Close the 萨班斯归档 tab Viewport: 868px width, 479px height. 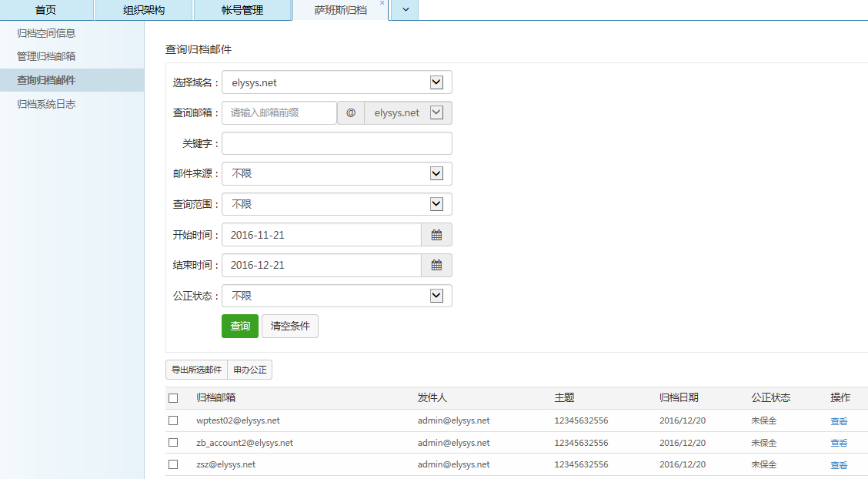[x=382, y=3]
